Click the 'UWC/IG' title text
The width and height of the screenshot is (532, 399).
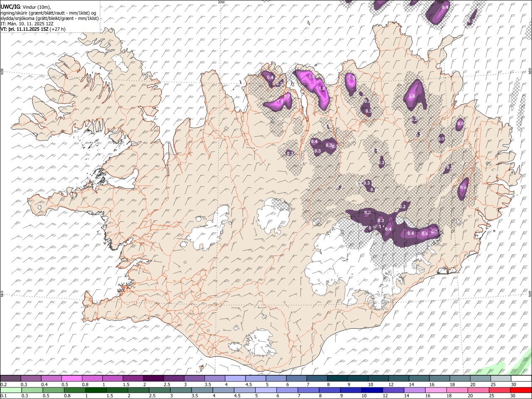click(10, 7)
